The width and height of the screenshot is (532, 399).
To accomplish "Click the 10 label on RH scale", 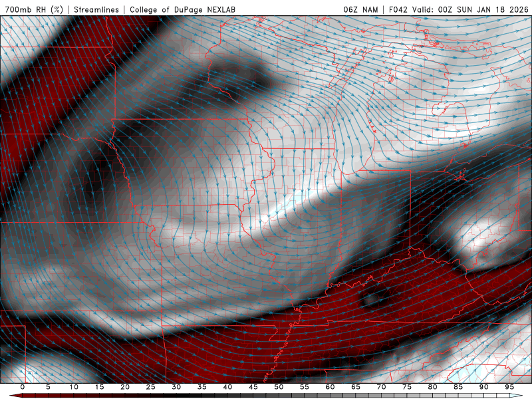I will point(74,387).
